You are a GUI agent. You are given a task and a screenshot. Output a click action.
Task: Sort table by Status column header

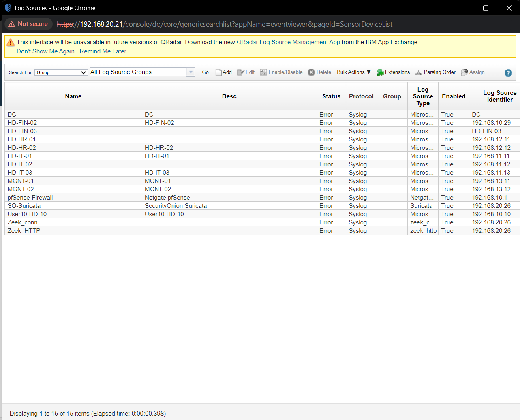(x=331, y=96)
